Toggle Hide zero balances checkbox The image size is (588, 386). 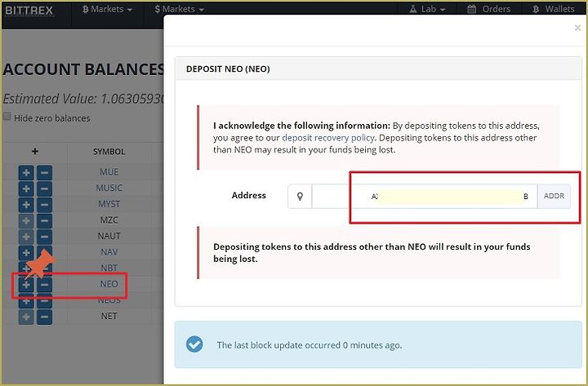(x=7, y=116)
